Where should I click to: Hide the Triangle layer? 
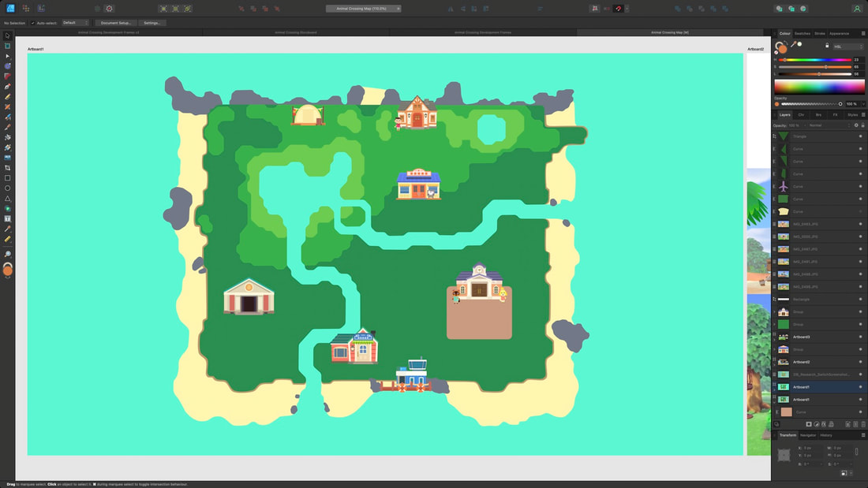coord(860,136)
